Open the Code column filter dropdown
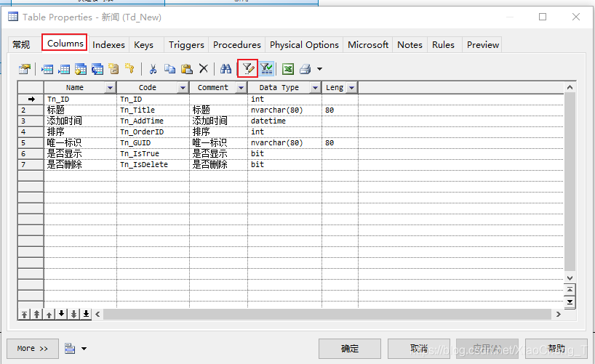595x364 pixels. tap(183, 88)
